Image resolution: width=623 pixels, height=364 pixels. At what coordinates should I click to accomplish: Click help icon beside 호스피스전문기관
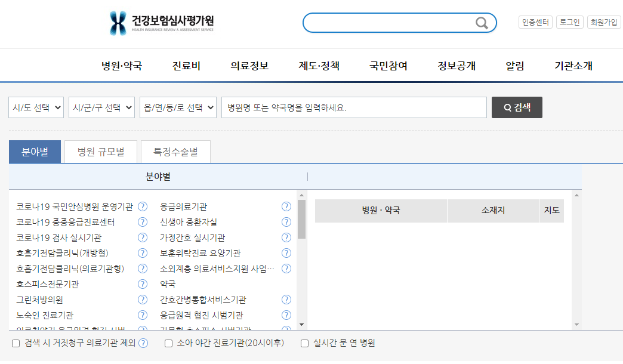(143, 284)
